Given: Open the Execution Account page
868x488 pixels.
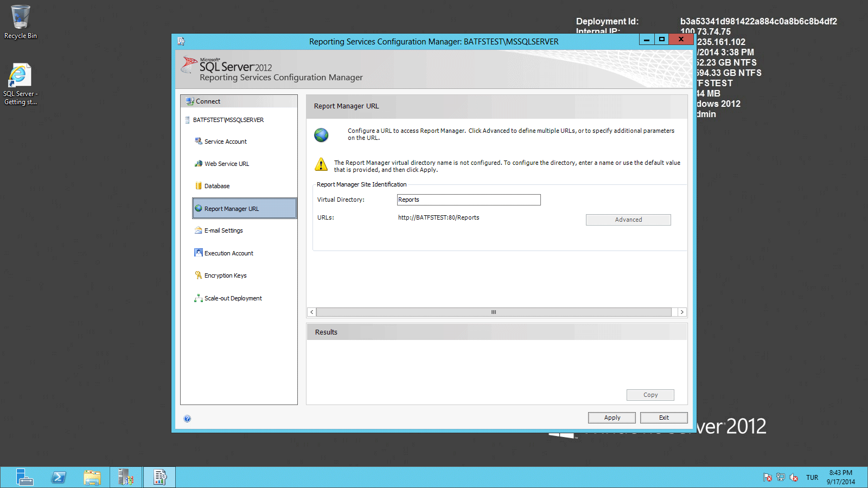Looking at the screenshot, I should pos(228,253).
